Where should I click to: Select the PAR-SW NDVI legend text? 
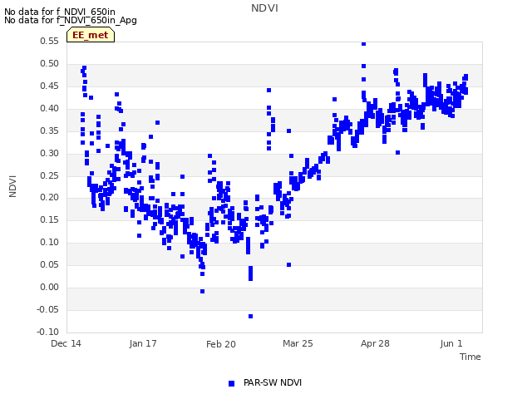(x=273, y=382)
